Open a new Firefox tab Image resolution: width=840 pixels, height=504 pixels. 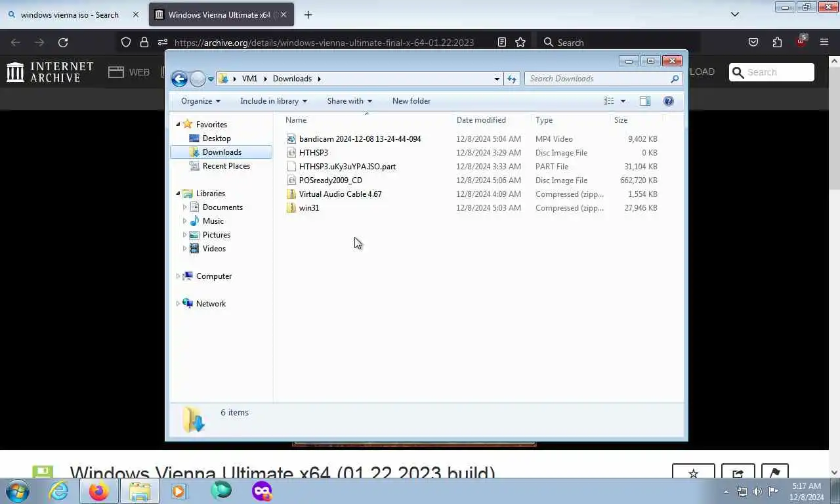point(308,14)
